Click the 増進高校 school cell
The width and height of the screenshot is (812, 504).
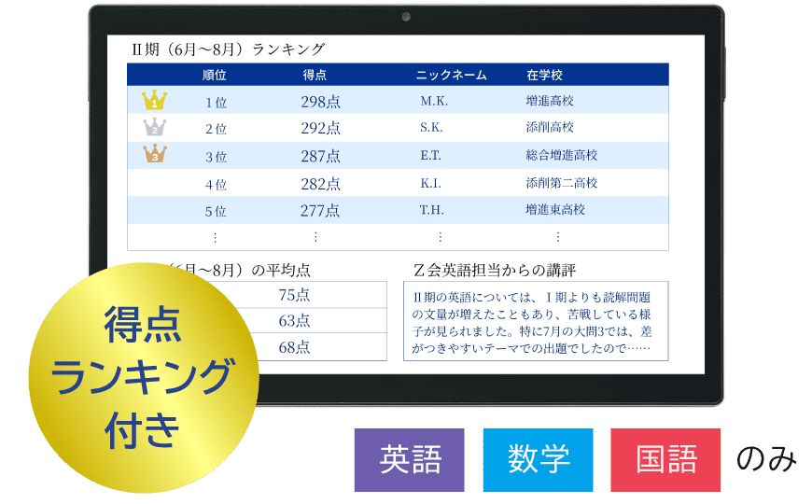point(550,101)
